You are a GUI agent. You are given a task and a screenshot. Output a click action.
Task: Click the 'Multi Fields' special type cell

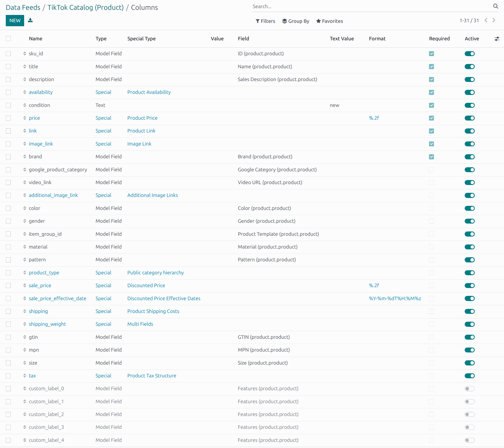[x=140, y=324]
